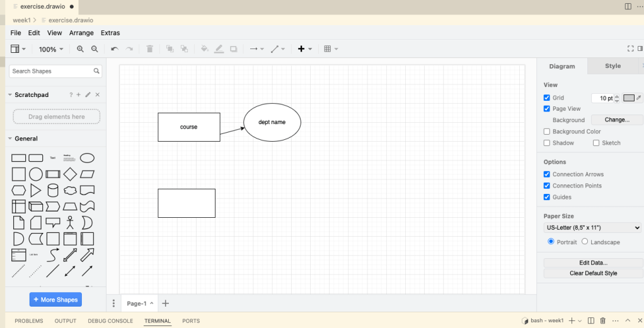Click the More Shapes button
The height and width of the screenshot is (328, 644).
coord(55,300)
